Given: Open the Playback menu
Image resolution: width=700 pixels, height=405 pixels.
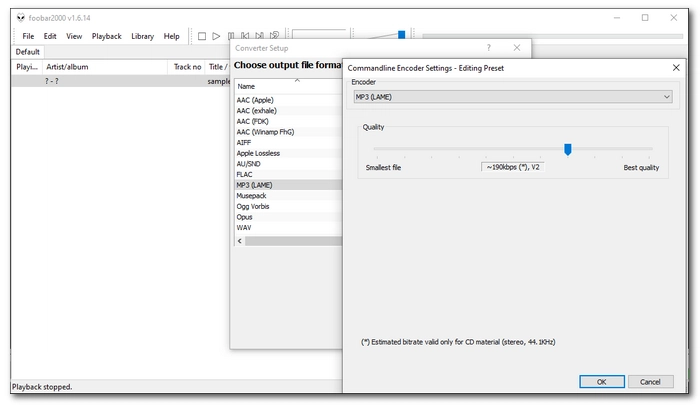Looking at the screenshot, I should (107, 36).
